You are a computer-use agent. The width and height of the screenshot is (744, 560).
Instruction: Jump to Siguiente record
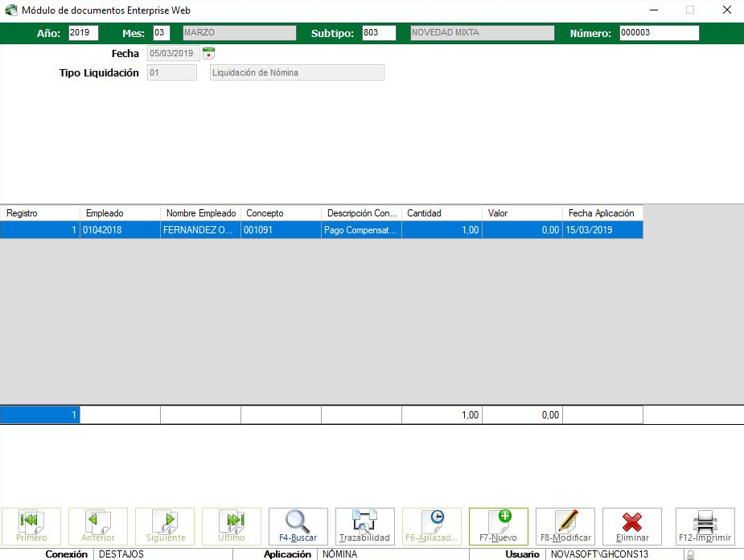(165, 526)
